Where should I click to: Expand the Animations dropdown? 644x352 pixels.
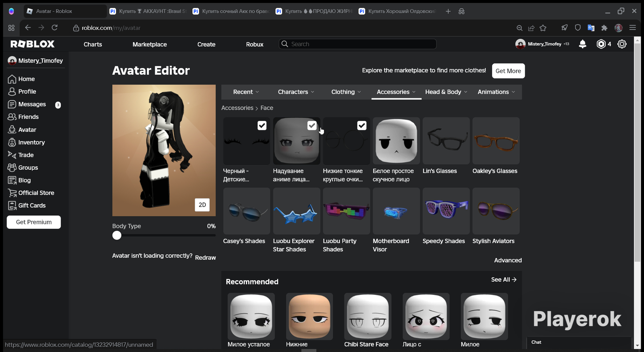(x=496, y=92)
